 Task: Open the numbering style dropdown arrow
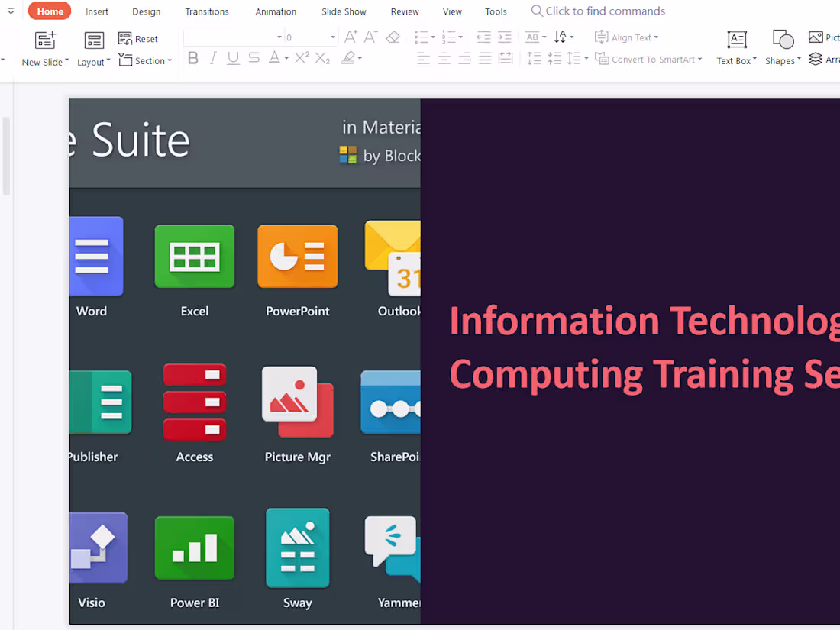[x=460, y=37]
